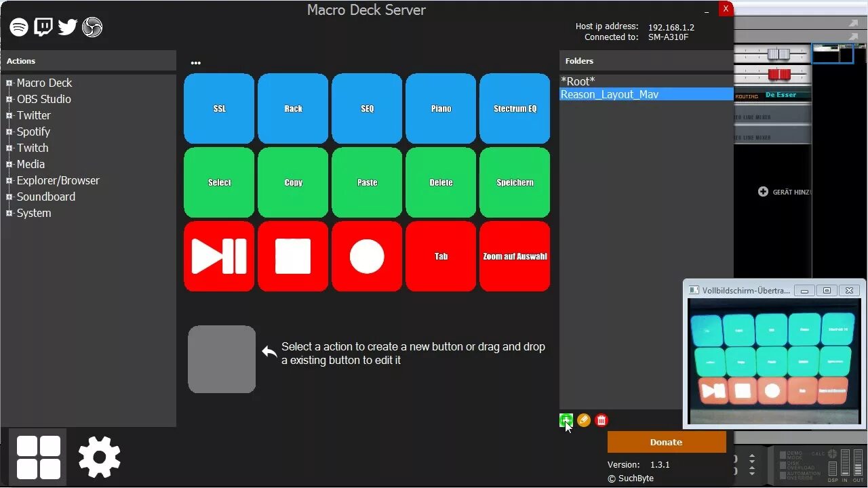The image size is (868, 488).
Task: Click the empty gray button placeholder
Action: [x=222, y=359]
